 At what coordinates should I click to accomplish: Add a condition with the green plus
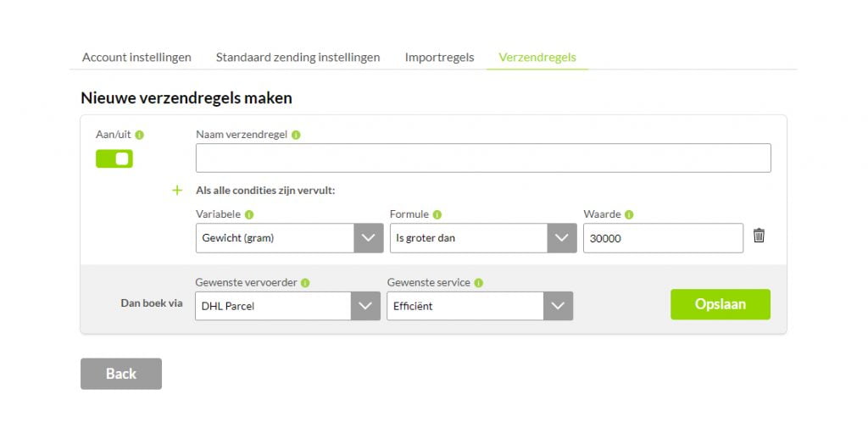[x=177, y=191]
